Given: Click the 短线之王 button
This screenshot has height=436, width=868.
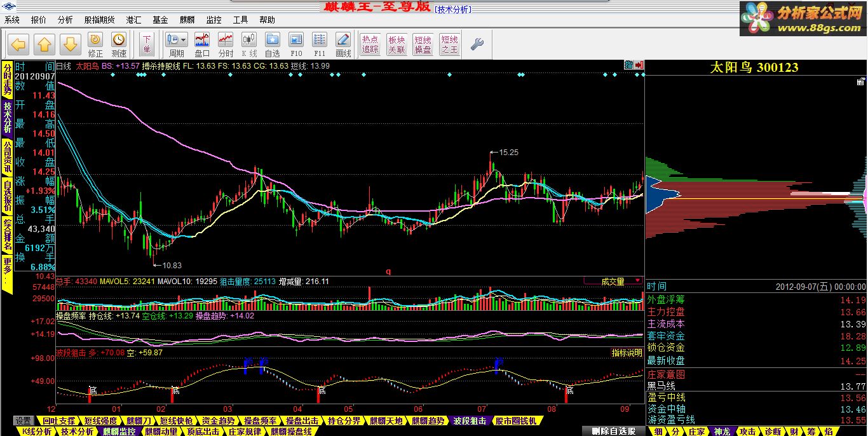Looking at the screenshot, I should coord(449,44).
